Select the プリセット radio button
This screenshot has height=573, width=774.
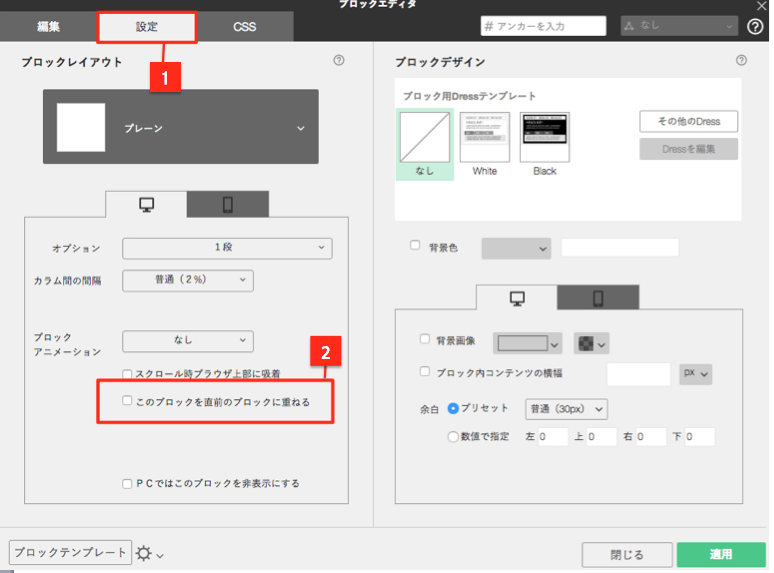coord(453,409)
